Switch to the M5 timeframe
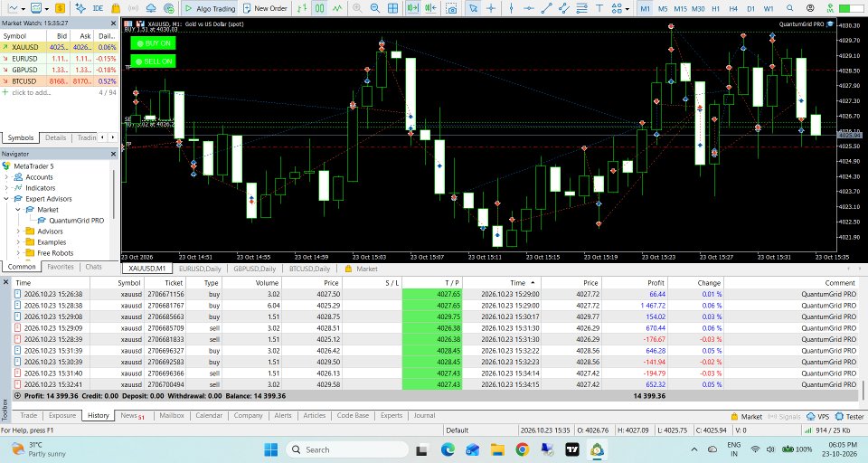The height and width of the screenshot is (463, 868). click(663, 9)
